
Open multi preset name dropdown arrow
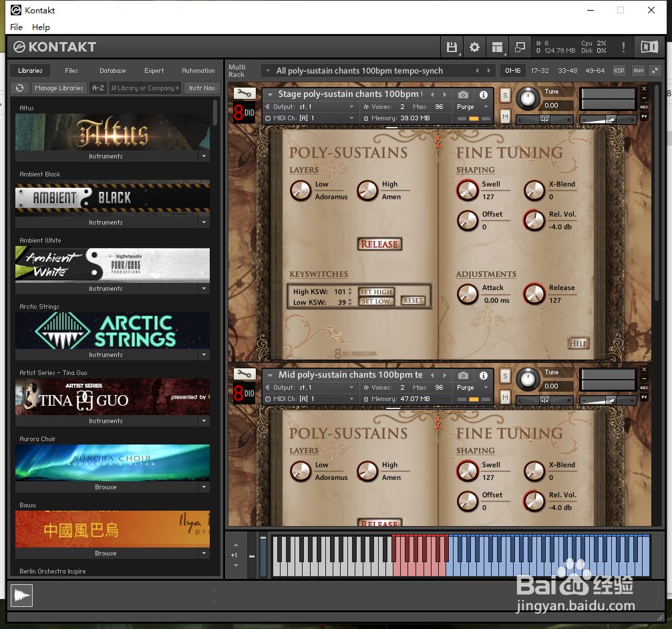tap(268, 71)
